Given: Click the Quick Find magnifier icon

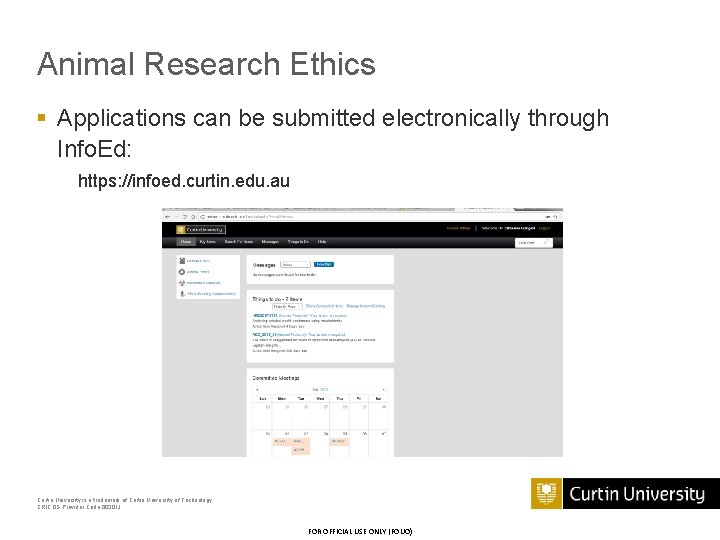Looking at the screenshot, I should click(x=546, y=242).
